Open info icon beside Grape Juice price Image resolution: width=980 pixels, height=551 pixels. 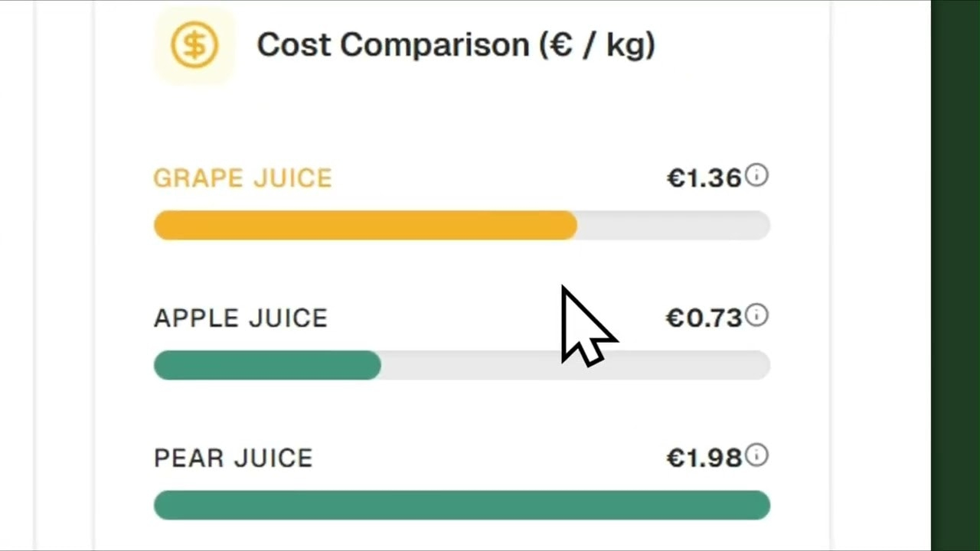[x=756, y=176]
